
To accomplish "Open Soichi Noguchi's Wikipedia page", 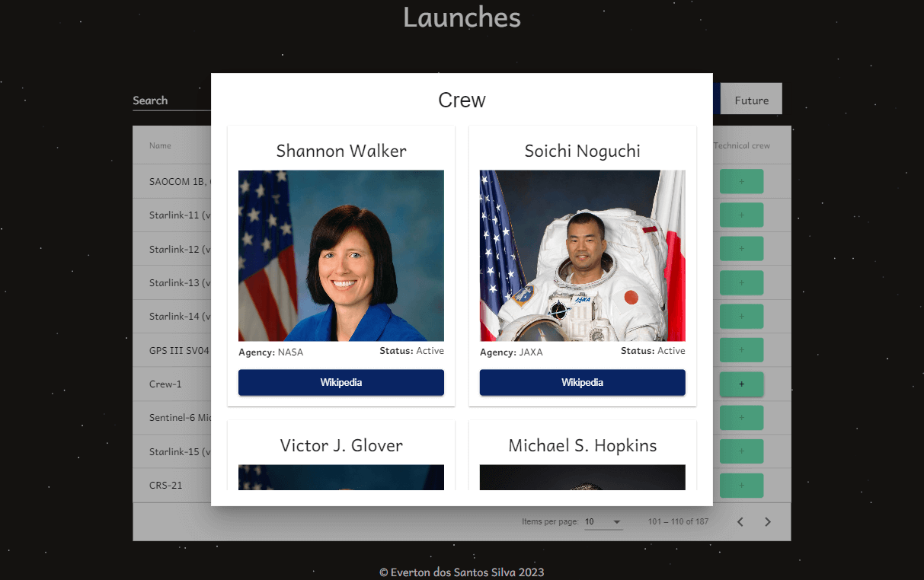I will [x=583, y=382].
